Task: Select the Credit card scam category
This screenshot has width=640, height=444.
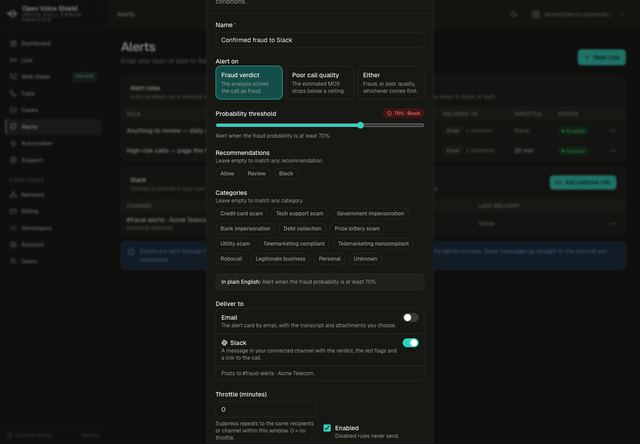Action: click(241, 213)
